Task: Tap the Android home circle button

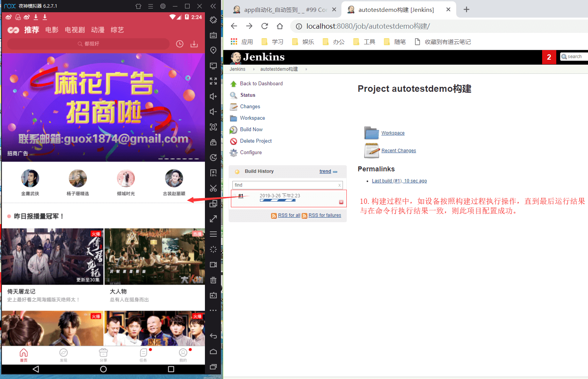Action: (x=103, y=369)
